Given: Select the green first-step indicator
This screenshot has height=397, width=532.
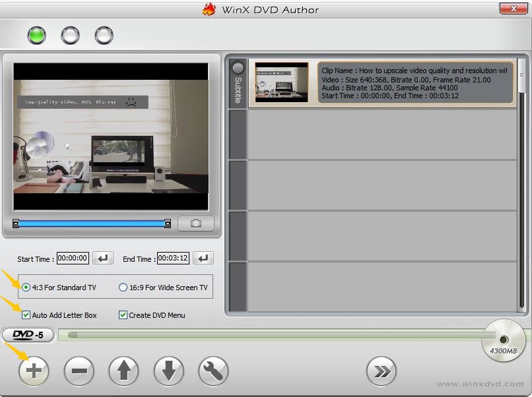Looking at the screenshot, I should (36, 35).
